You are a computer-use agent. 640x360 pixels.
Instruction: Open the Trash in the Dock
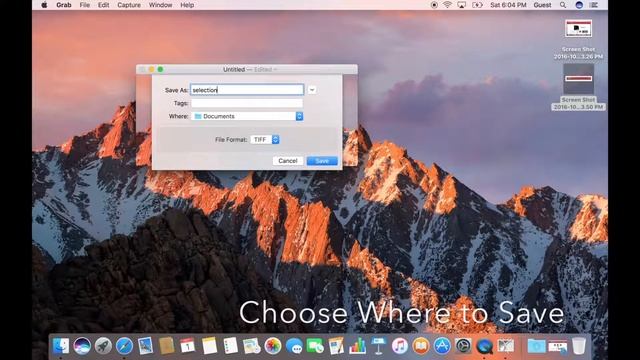click(x=579, y=346)
